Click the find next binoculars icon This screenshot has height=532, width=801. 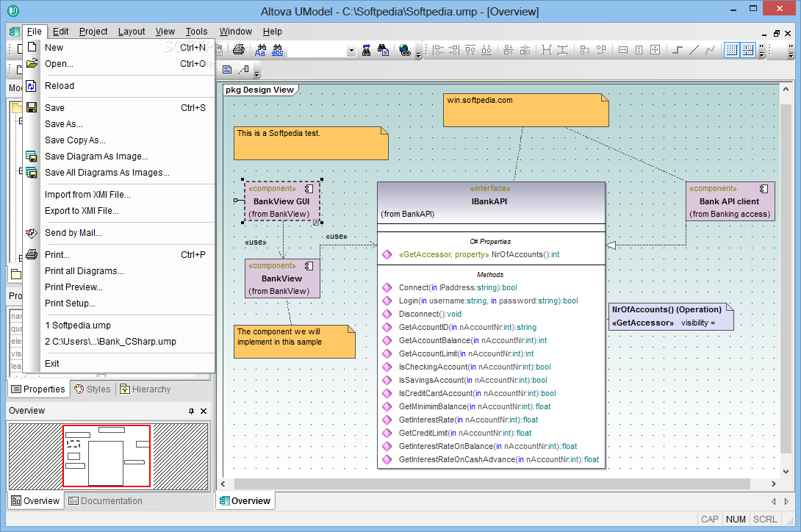pyautogui.click(x=366, y=49)
